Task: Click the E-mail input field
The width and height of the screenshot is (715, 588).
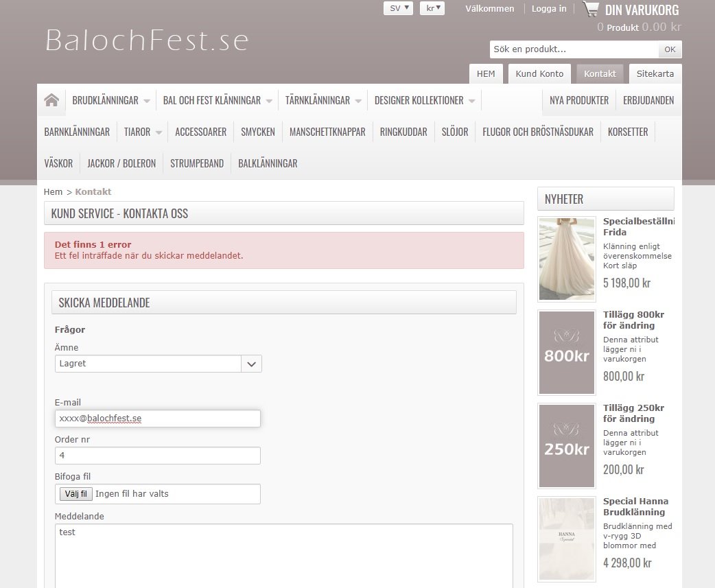Action: coord(157,419)
